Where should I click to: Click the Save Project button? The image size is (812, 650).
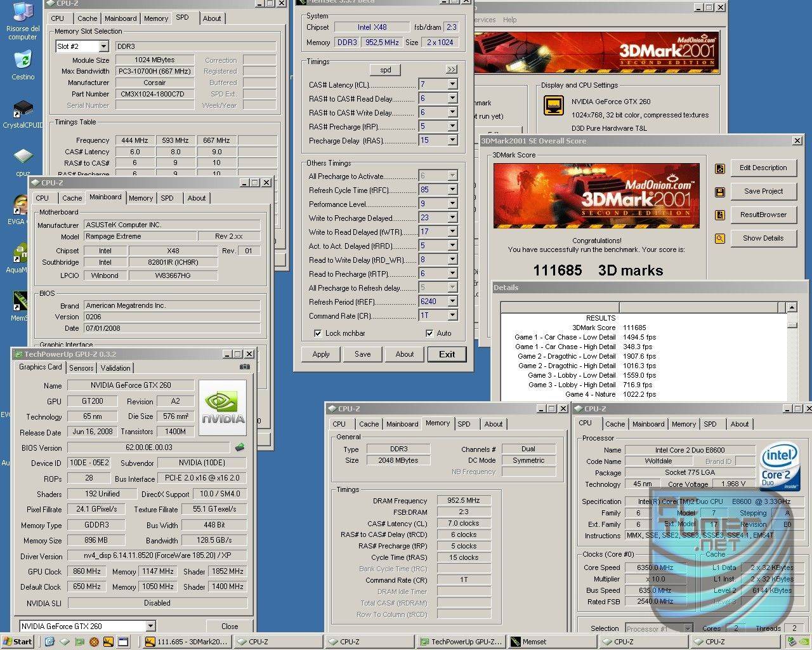pos(763,192)
